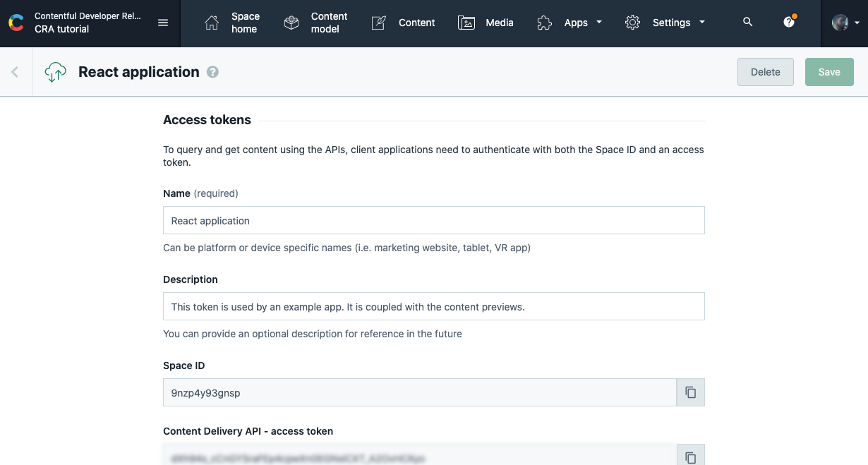Click the back arrow next to React application

15,71
